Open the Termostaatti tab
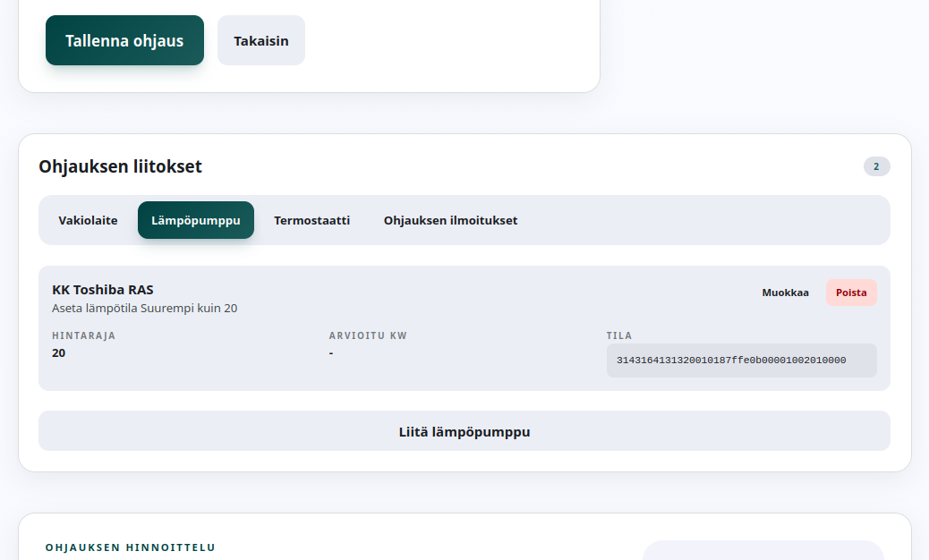 click(311, 220)
